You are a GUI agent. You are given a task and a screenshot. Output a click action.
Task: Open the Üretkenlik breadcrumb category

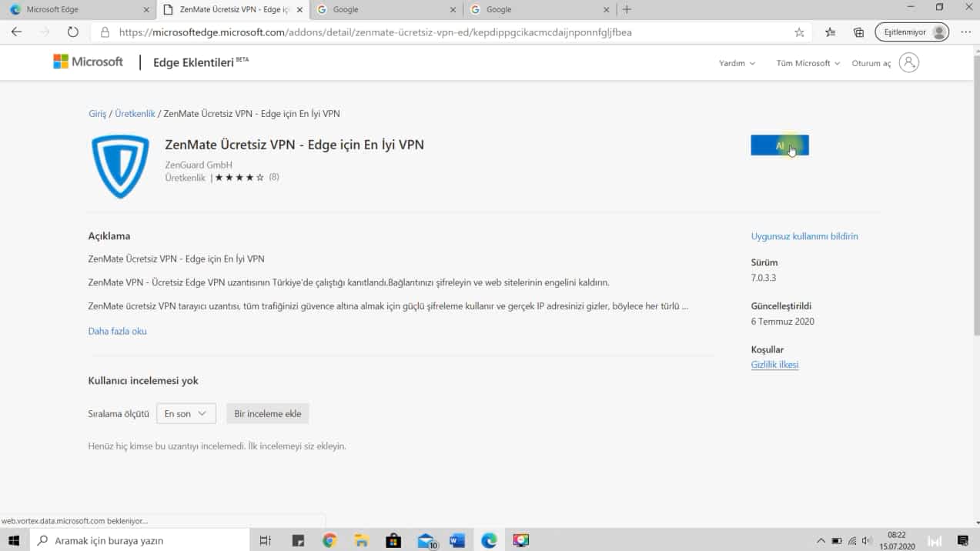pos(135,114)
